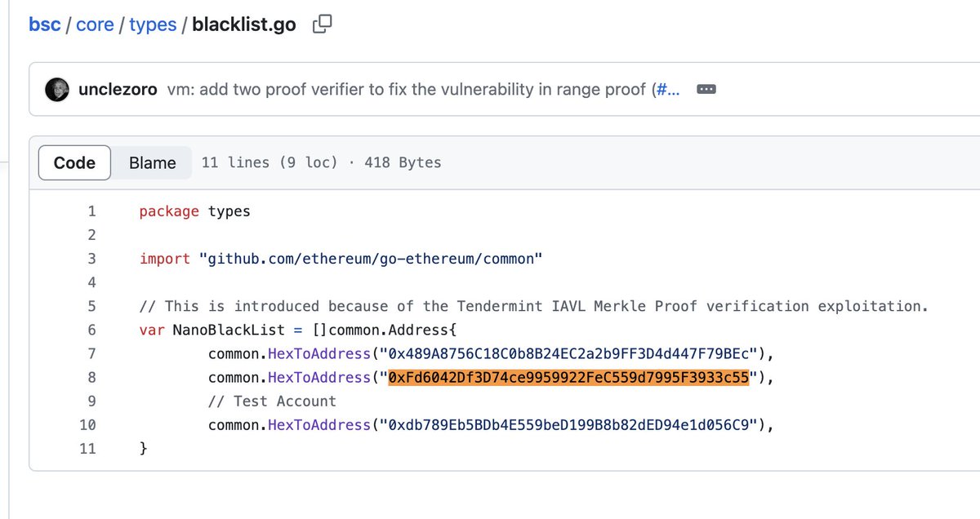Open the bsc repository breadcrumb link
980x519 pixels.
45,24
